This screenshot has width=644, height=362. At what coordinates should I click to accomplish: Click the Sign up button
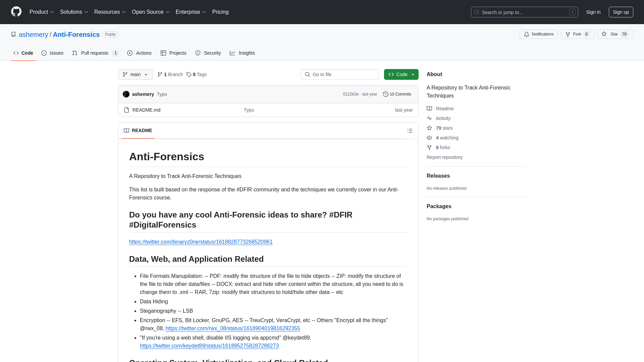(x=621, y=12)
